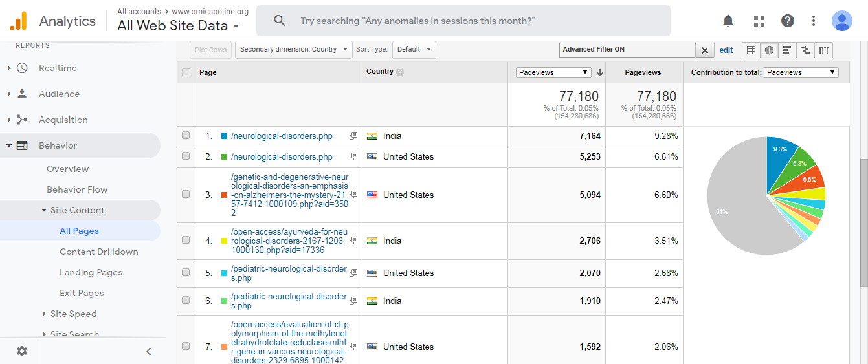Click the All accounts breadcrumb
This screenshot has height=364, width=868.
click(139, 12)
